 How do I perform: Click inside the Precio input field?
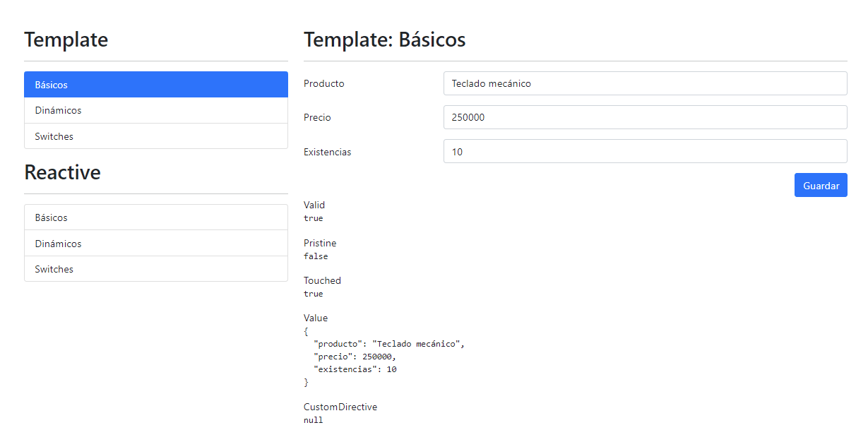click(644, 117)
